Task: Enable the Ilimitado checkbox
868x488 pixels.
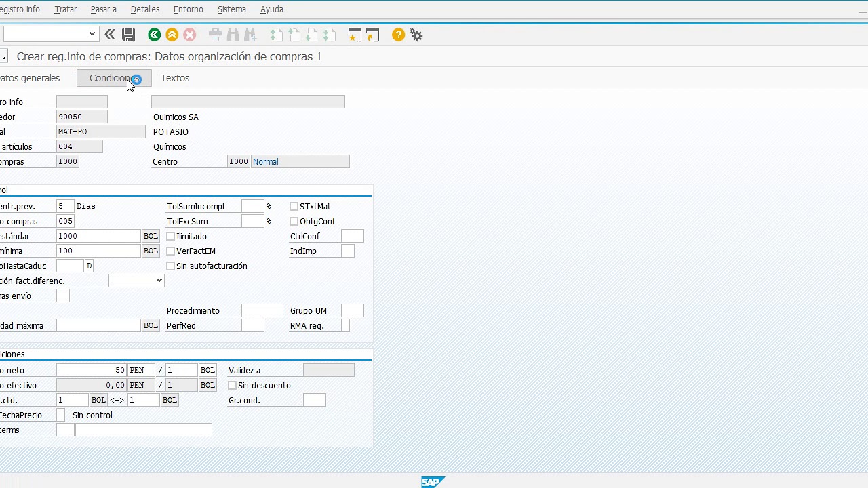Action: click(170, 237)
